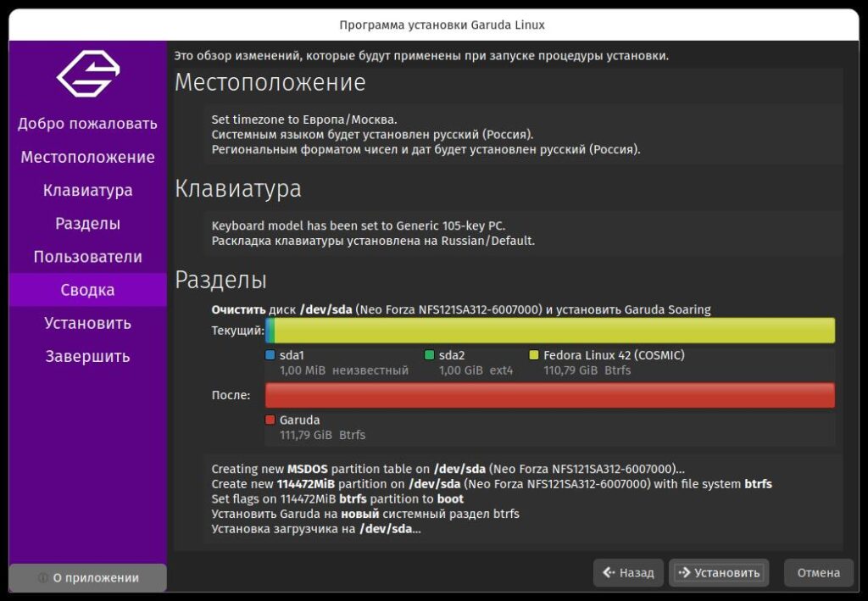Click 'Установить Garuda на новый системный раздел' line
The height and width of the screenshot is (601, 868).
point(365,515)
